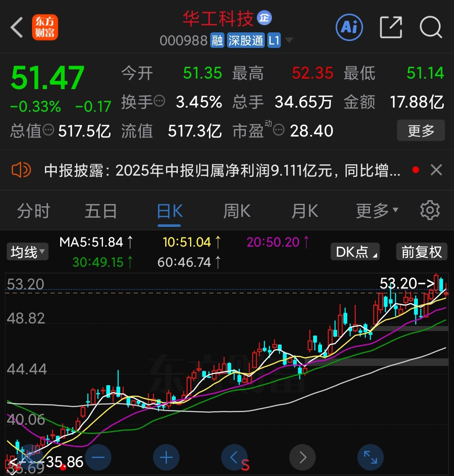Open the 中报披露 news headline

pos(222,170)
